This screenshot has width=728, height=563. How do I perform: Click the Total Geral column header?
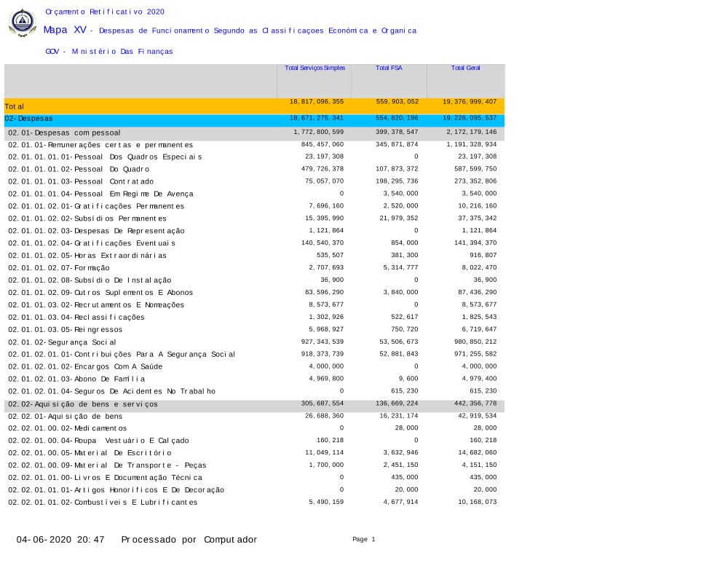click(465, 68)
